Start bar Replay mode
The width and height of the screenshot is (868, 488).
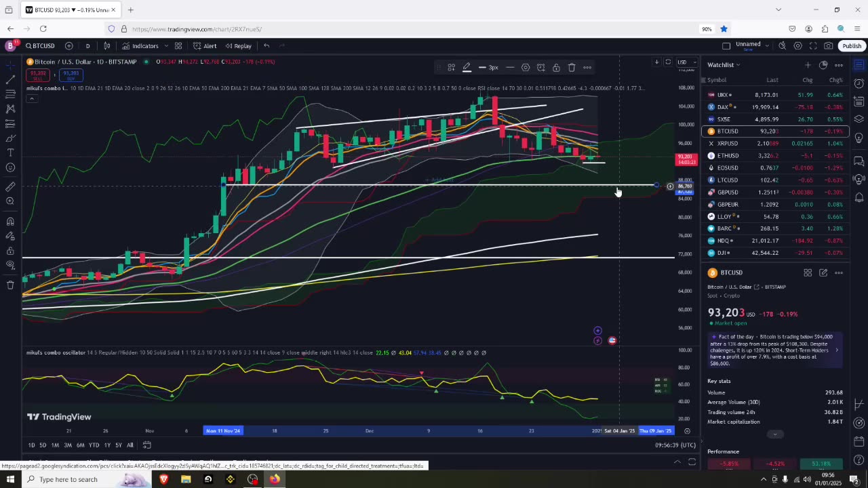click(239, 46)
